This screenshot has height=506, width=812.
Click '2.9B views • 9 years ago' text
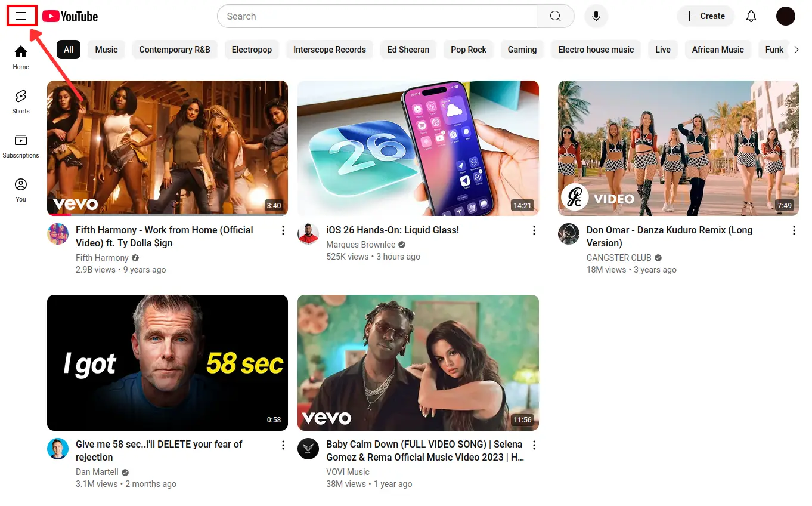click(x=121, y=270)
